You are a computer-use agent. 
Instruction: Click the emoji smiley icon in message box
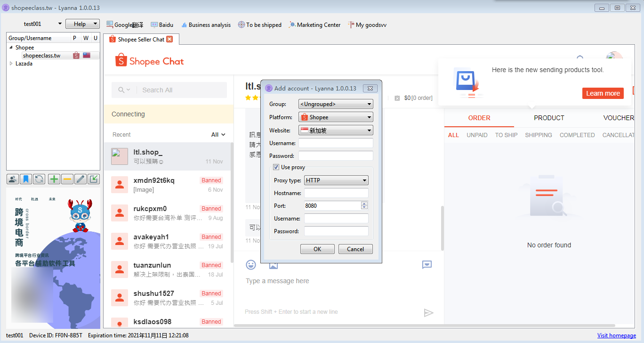coord(251,264)
